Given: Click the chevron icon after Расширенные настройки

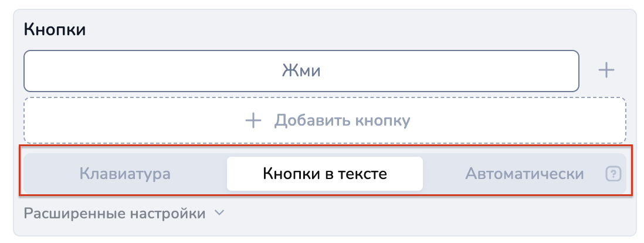Looking at the screenshot, I should pos(220,213).
